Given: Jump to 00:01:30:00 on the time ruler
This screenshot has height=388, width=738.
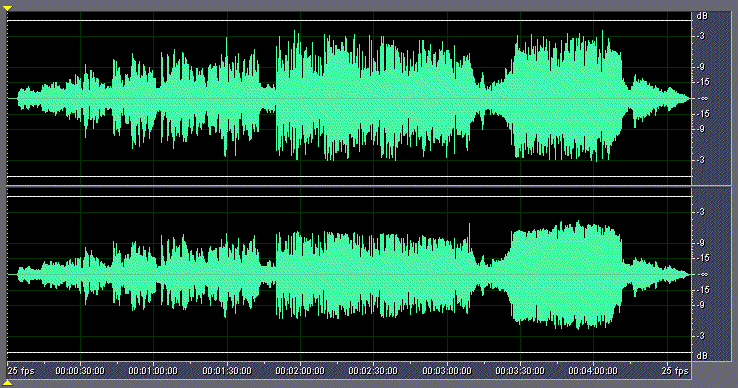Looking at the screenshot, I should [x=227, y=371].
